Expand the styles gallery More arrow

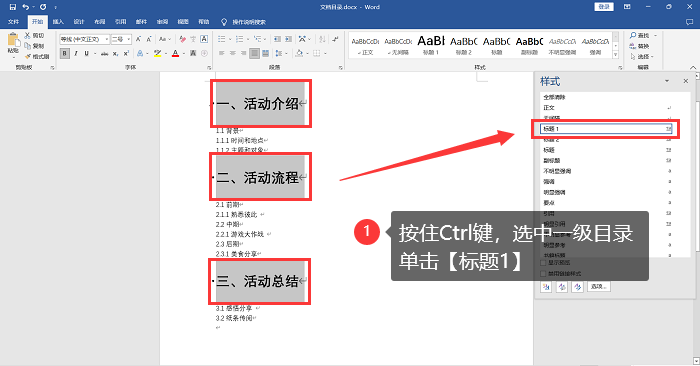(615, 54)
